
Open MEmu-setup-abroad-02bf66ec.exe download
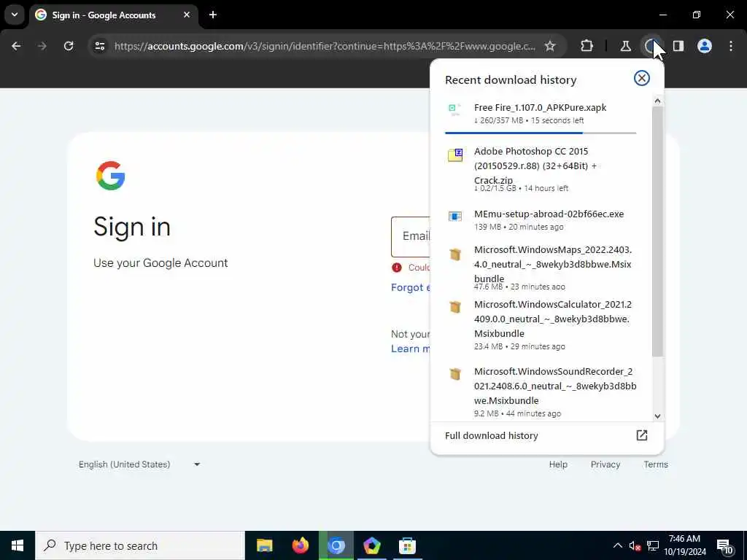click(541, 220)
